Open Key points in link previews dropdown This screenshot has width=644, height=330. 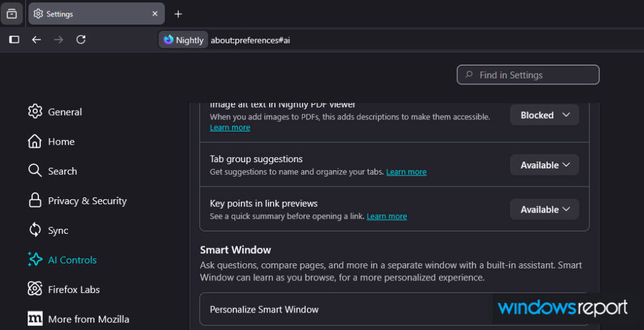(x=545, y=209)
